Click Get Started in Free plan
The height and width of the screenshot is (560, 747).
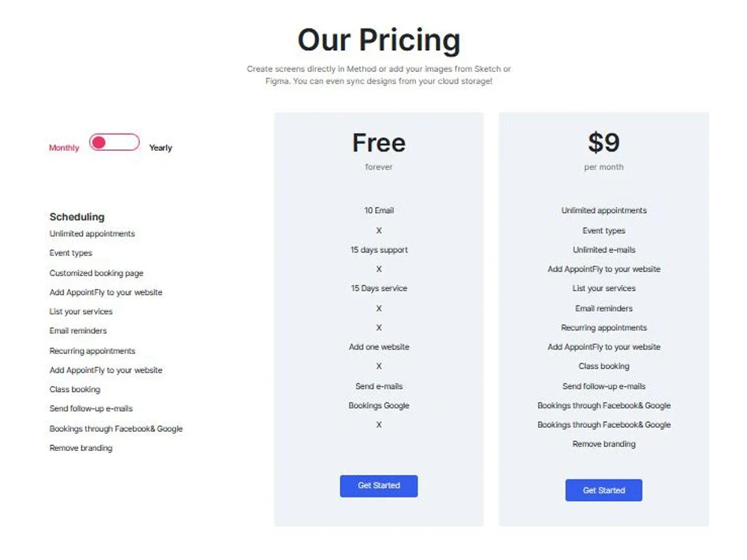click(379, 486)
